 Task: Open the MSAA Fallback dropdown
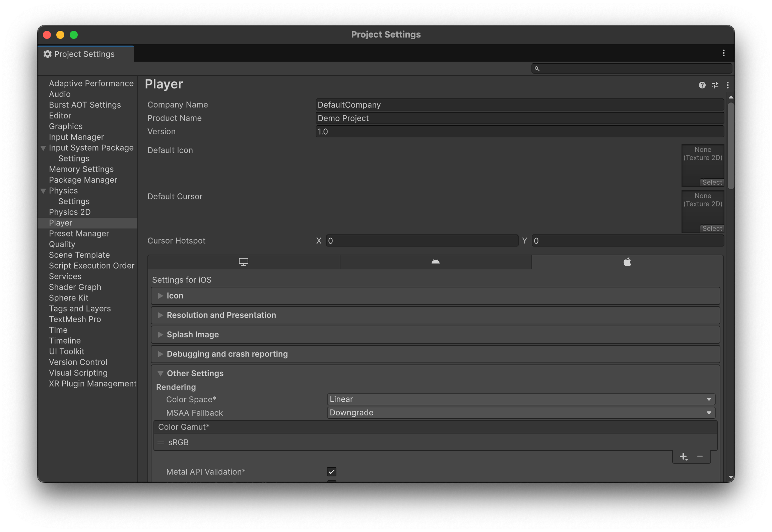click(521, 413)
